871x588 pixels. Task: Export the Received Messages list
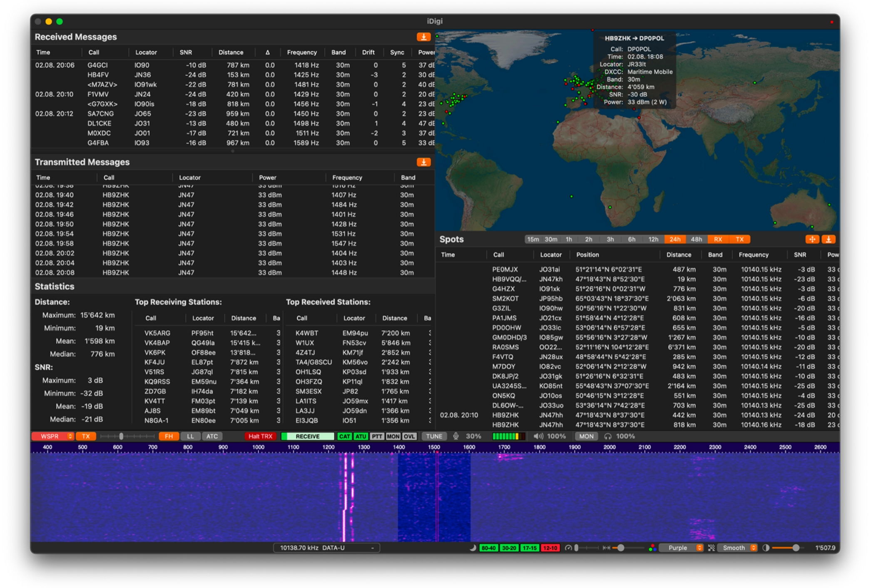(x=423, y=37)
